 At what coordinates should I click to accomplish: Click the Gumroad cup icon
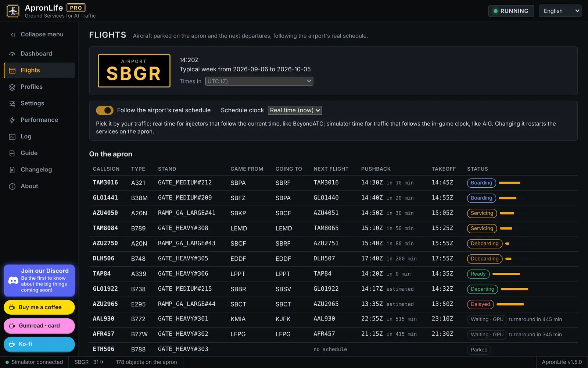pos(12,326)
